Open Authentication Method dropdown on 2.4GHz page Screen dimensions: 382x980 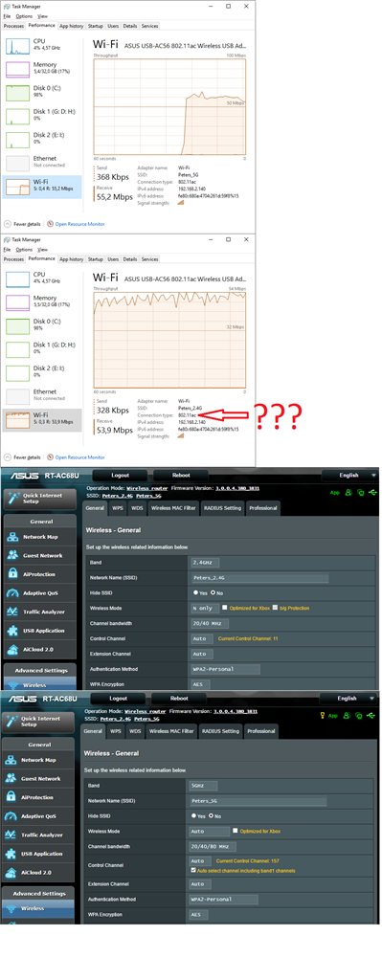click(226, 669)
